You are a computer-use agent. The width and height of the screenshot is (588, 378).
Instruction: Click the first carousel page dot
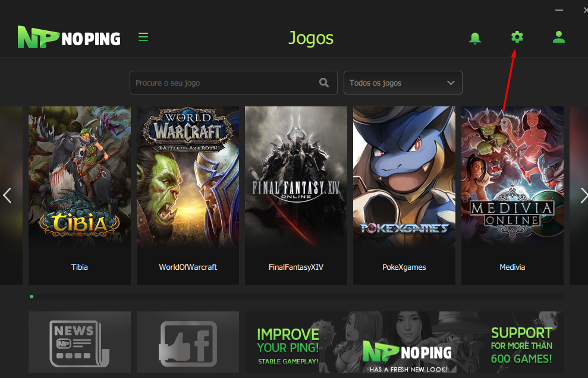coord(32,297)
